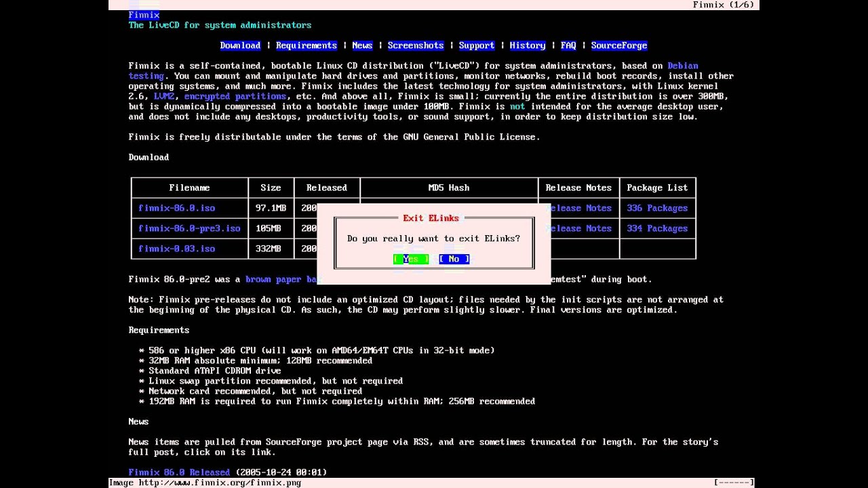Open the Requirements navigation link
Viewport: 868px width, 488px height.
point(307,45)
